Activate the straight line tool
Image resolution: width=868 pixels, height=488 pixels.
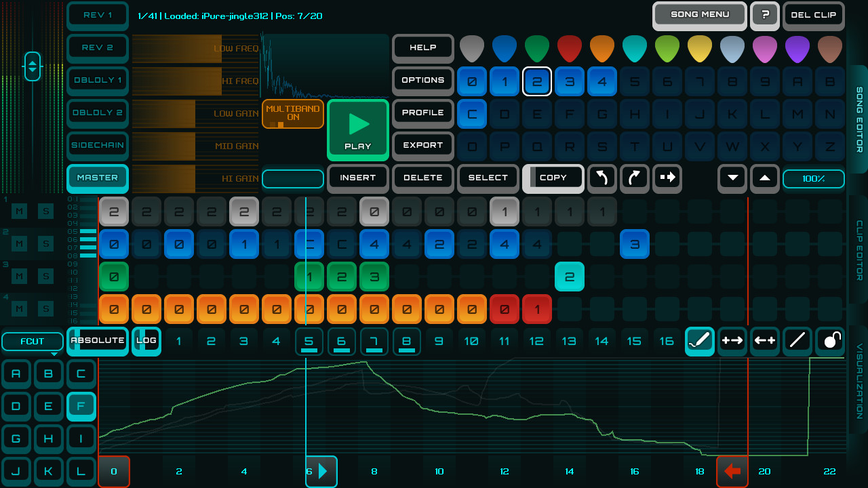coord(797,342)
